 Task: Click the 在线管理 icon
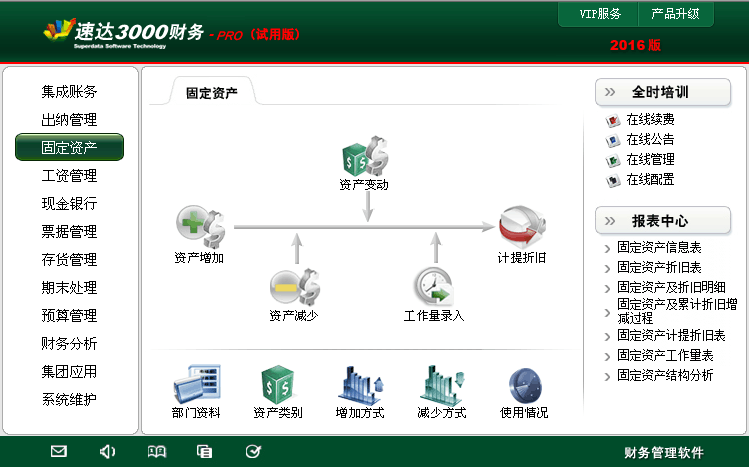612,160
